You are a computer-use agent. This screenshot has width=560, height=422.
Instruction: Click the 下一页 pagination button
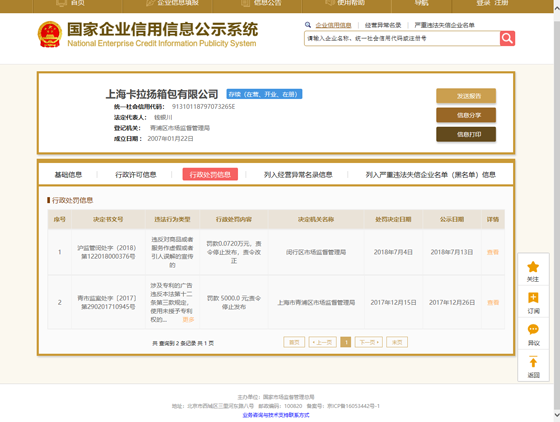point(369,342)
